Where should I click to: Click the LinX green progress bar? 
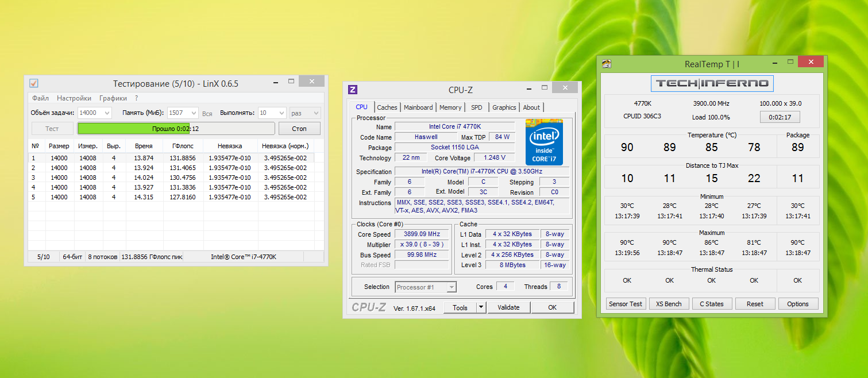coord(176,129)
